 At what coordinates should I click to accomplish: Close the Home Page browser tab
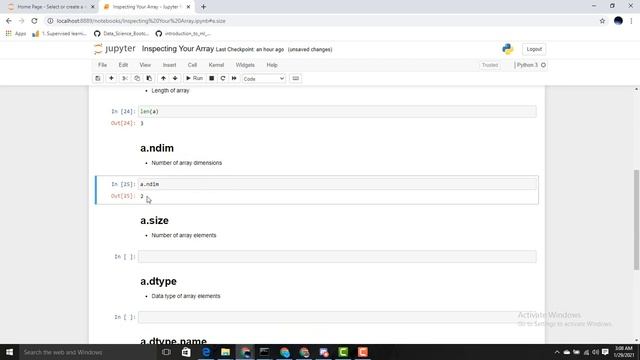[93, 7]
